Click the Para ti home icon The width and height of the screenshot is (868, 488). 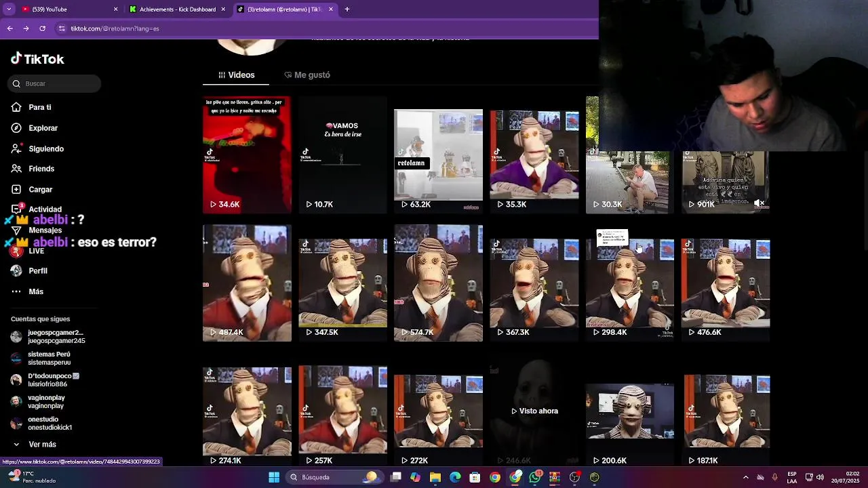point(16,107)
